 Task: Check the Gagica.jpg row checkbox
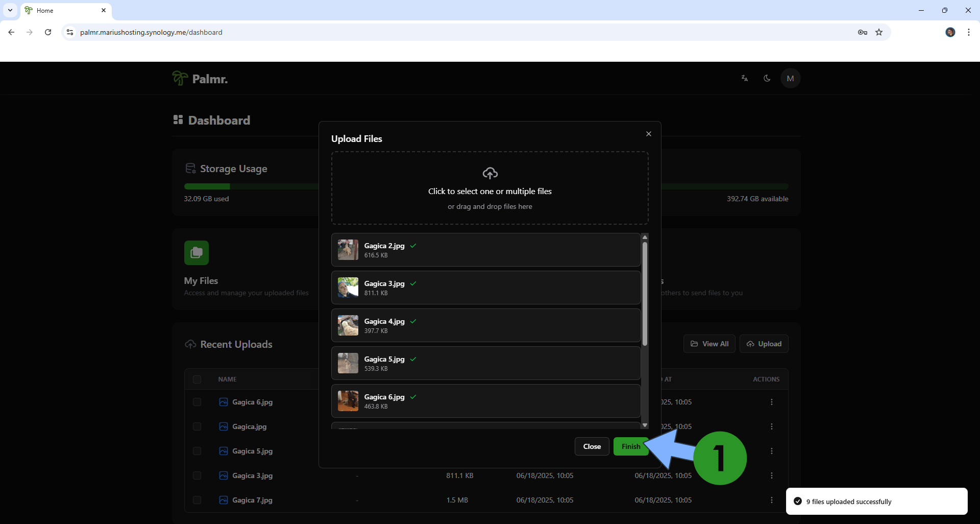coord(197,426)
